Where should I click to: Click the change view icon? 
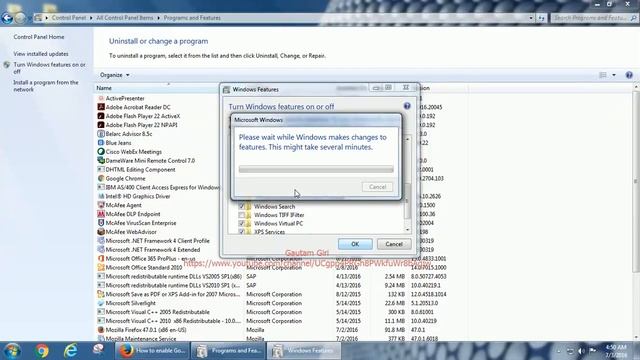tap(603, 75)
